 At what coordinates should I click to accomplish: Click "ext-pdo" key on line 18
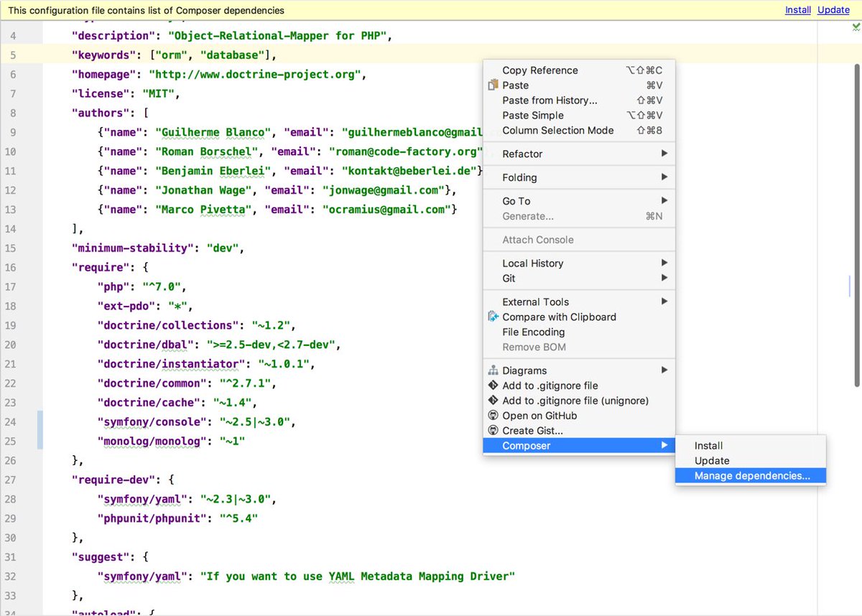tap(126, 306)
